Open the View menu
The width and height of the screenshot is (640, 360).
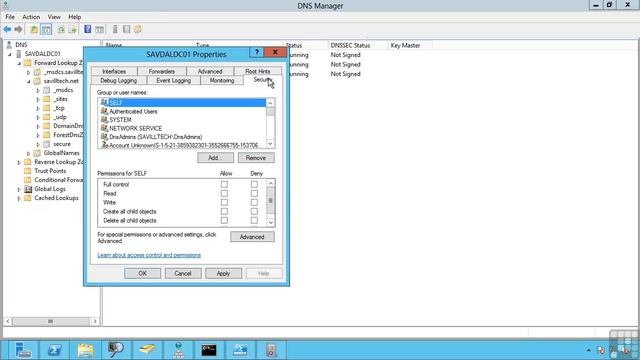point(54,17)
